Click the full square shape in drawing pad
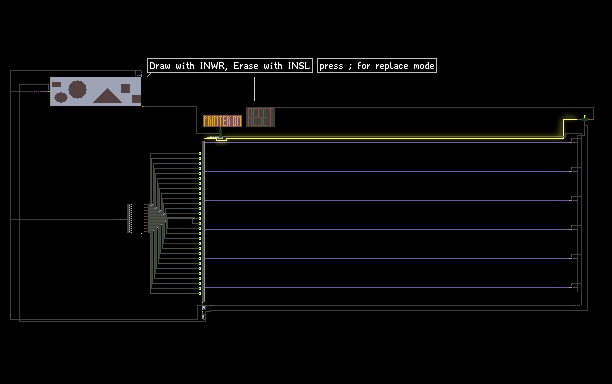The height and width of the screenshot is (384, 612). coord(125,88)
